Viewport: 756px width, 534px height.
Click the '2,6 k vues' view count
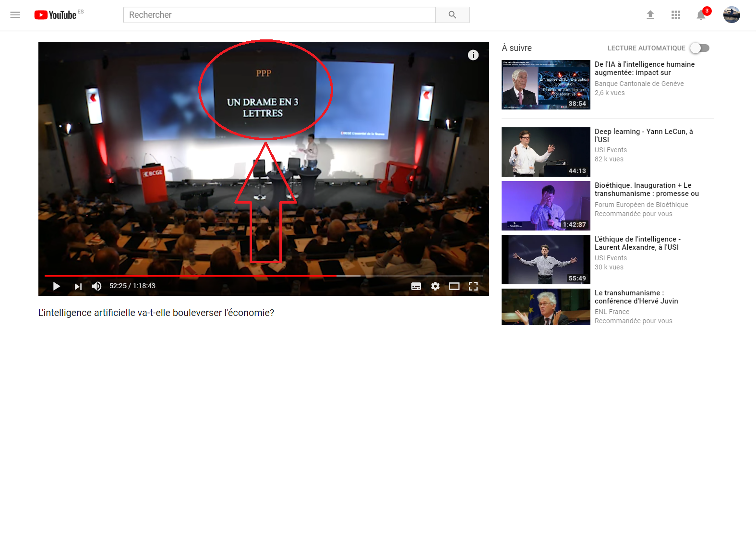(x=610, y=93)
